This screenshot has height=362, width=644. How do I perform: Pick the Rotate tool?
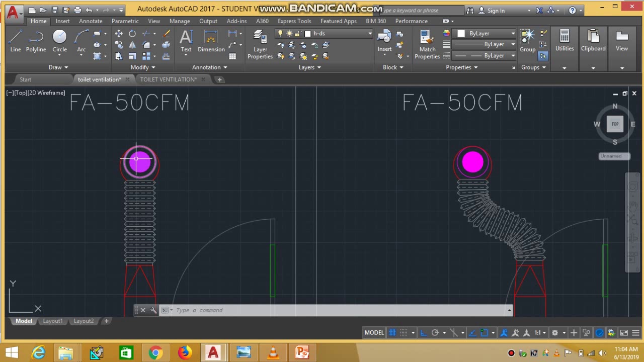(x=132, y=34)
